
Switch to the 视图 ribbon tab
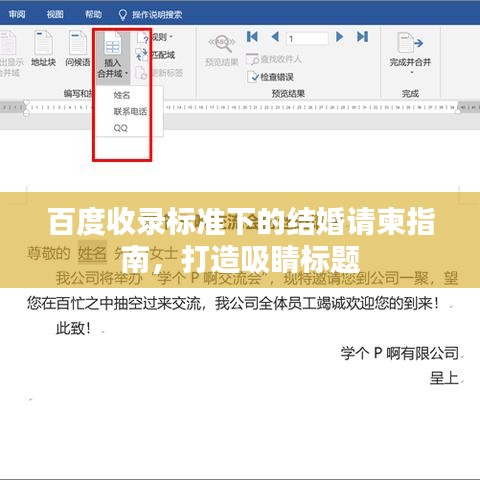click(55, 14)
